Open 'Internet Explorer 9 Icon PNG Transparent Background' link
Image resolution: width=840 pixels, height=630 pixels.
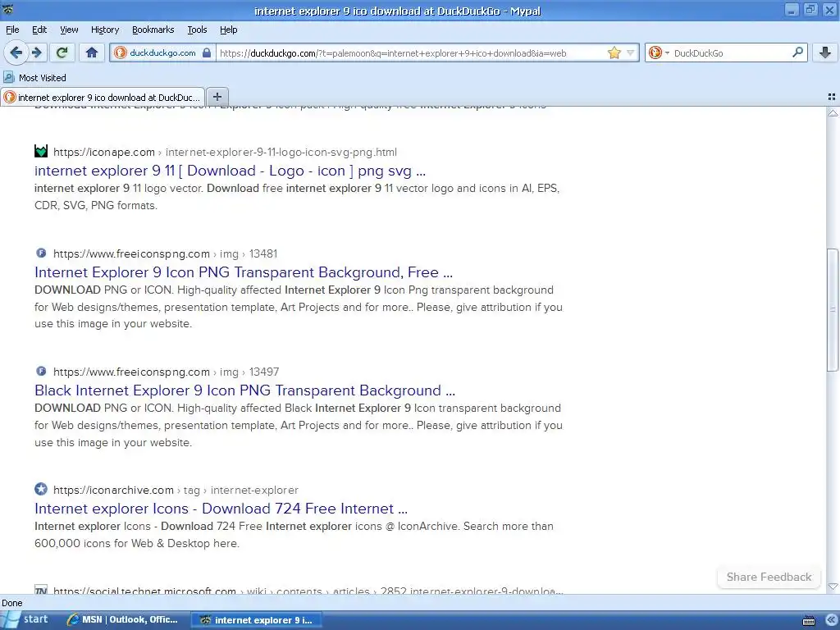(243, 272)
